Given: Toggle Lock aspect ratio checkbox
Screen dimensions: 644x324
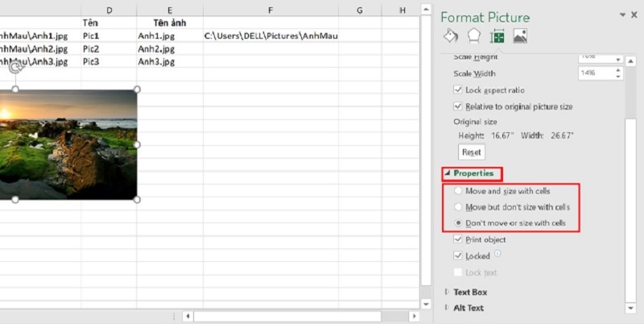Looking at the screenshot, I should coord(458,89).
